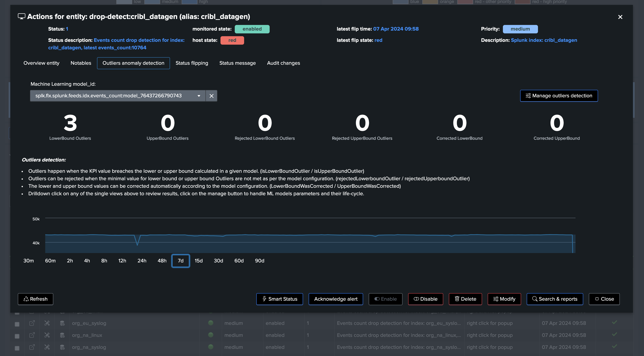Image resolution: width=644 pixels, height=356 pixels.
Task: Select the 4h time range
Action: coord(87,261)
